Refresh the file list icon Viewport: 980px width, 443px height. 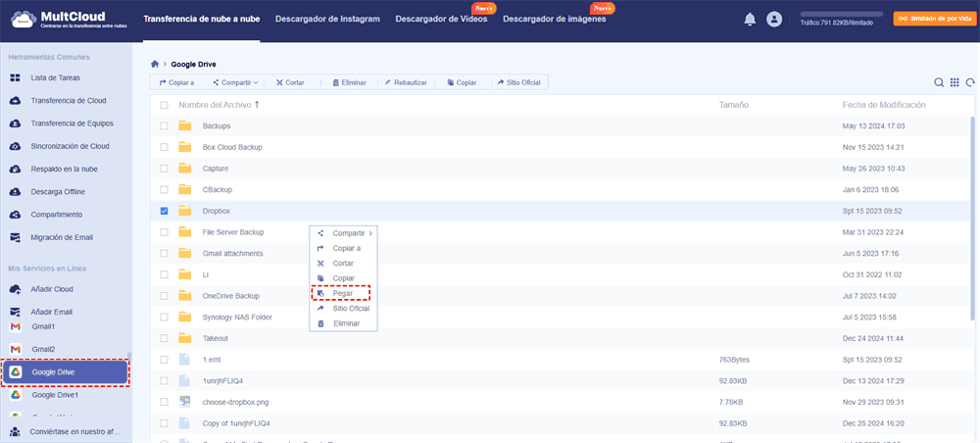click(x=970, y=82)
